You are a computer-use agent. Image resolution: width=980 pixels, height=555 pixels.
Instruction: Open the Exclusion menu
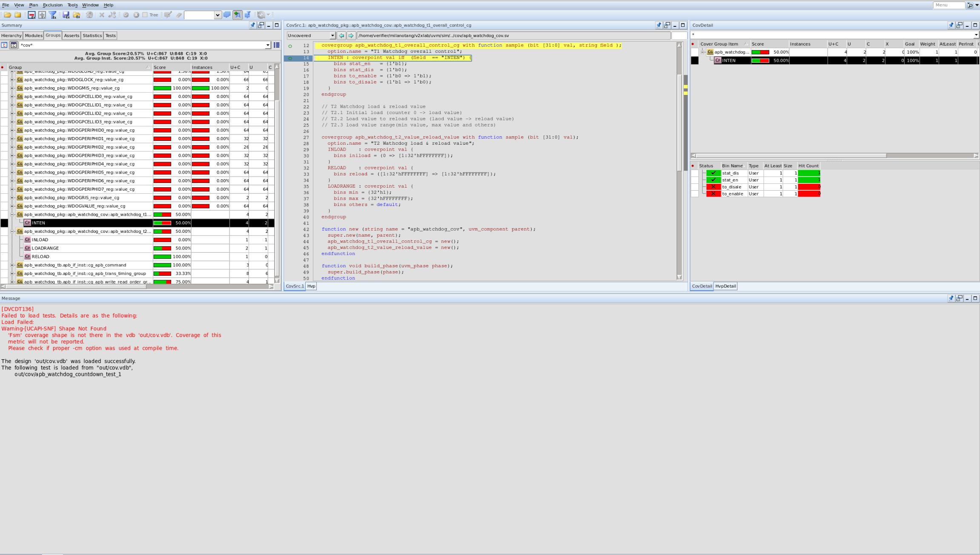pos(52,5)
